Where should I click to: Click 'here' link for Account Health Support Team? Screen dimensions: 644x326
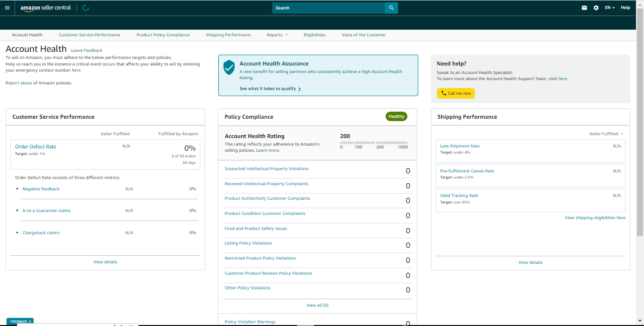562,79
